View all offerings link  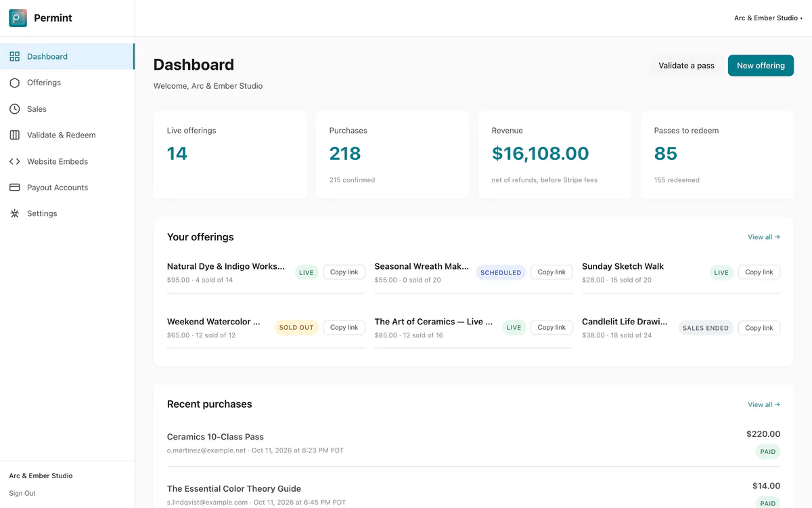[x=764, y=237]
